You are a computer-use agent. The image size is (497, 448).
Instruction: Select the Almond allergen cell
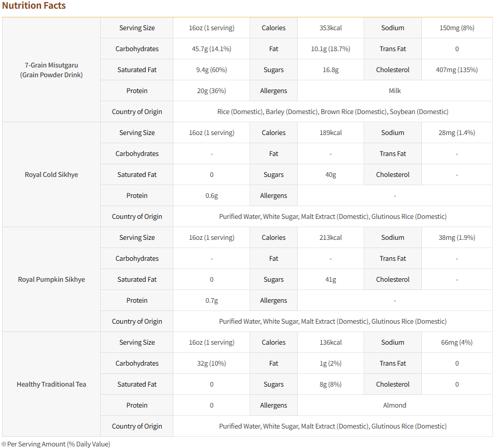tap(395, 406)
